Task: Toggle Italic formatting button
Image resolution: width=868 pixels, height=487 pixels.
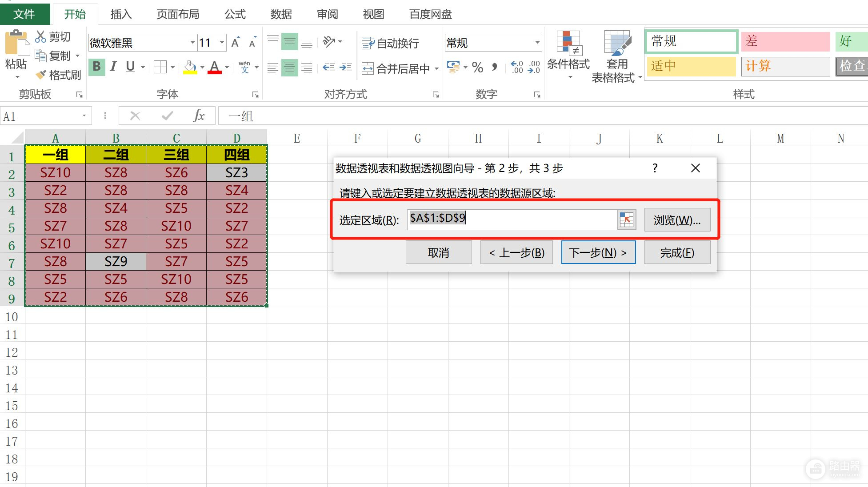Action: point(113,67)
